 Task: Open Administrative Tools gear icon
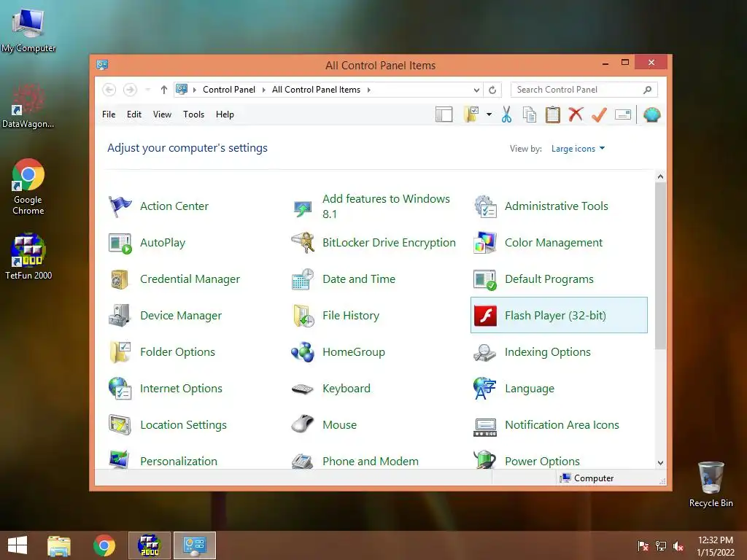pos(485,206)
